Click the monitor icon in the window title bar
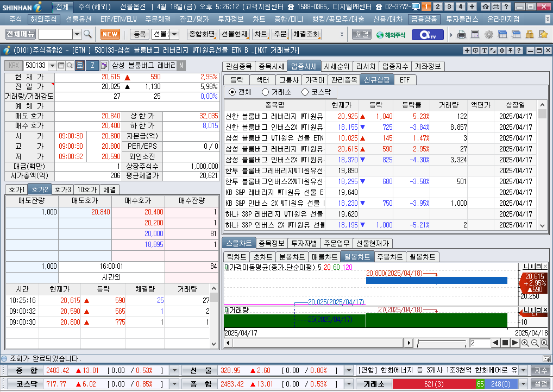 pos(475,50)
